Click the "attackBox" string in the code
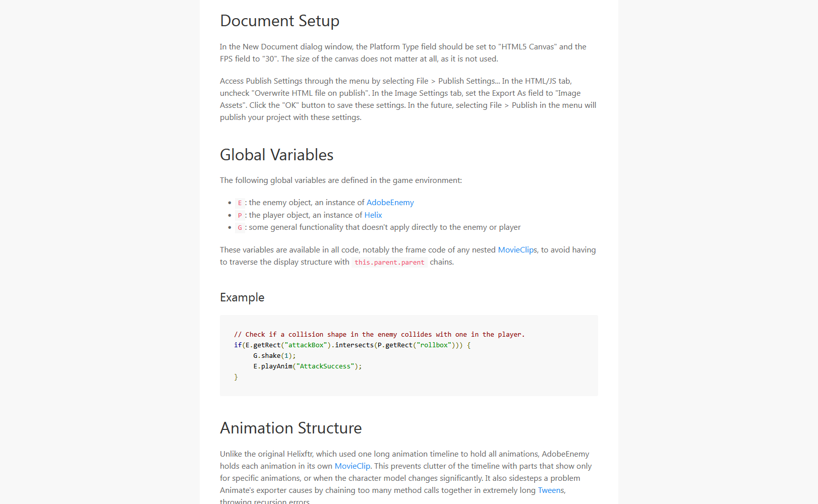This screenshot has width=818, height=504. [x=306, y=345]
